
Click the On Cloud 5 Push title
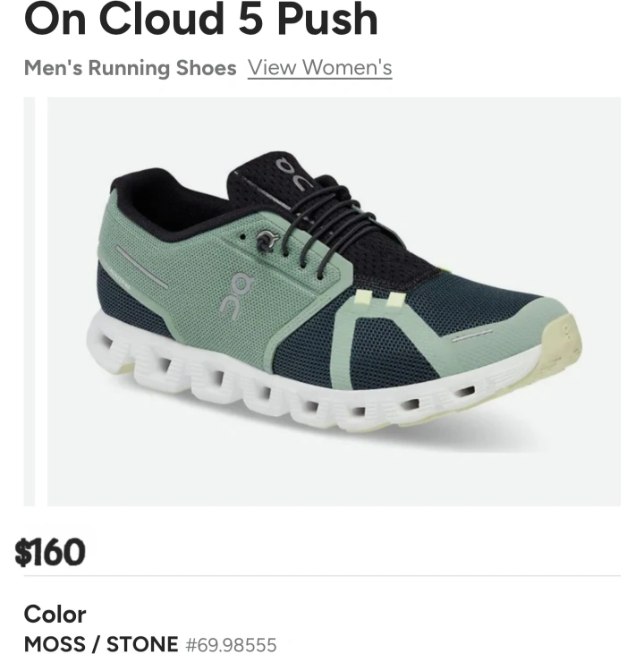pos(201,19)
